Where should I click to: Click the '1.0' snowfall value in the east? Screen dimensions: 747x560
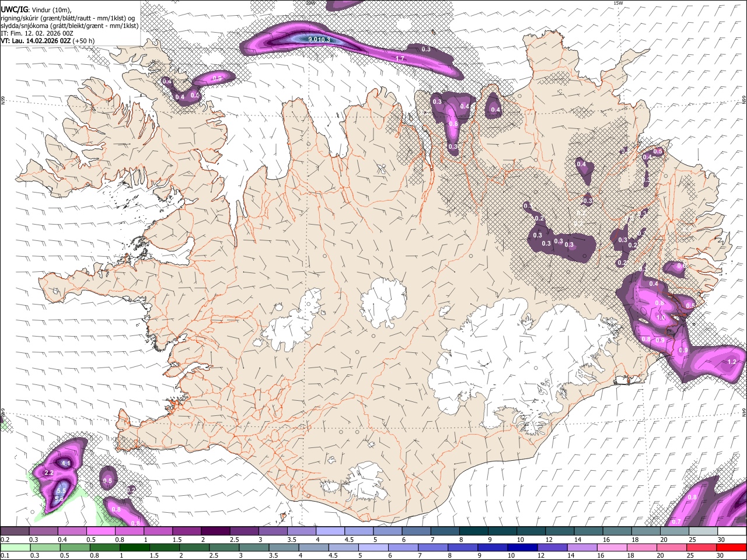point(661,318)
